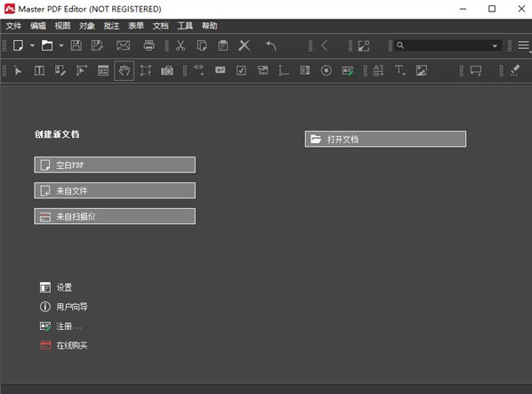Viewport: 532px width, 394px height.
Task: Click the Undo arrow icon
Action: point(270,45)
